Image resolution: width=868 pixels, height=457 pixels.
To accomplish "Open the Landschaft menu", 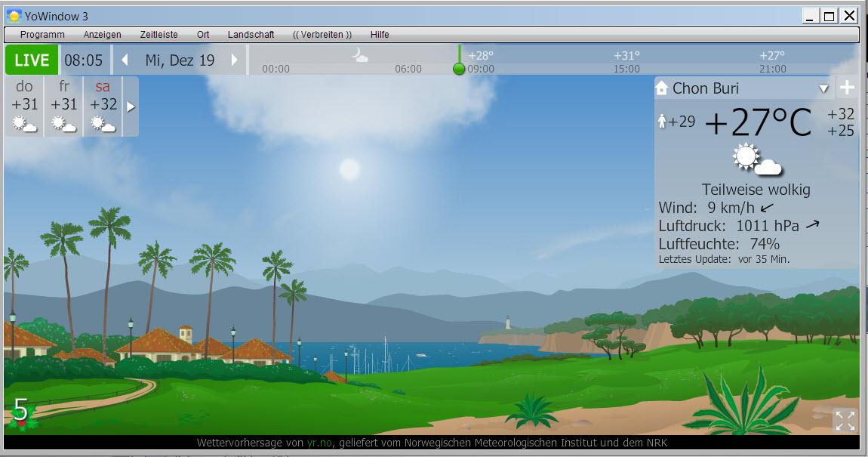I will (x=251, y=35).
